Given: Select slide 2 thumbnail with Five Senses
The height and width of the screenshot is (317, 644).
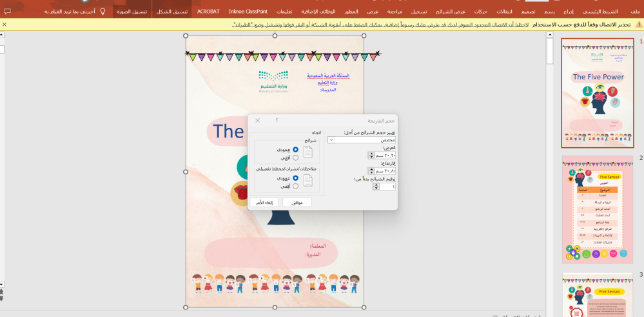Looking at the screenshot, I should [x=597, y=210].
